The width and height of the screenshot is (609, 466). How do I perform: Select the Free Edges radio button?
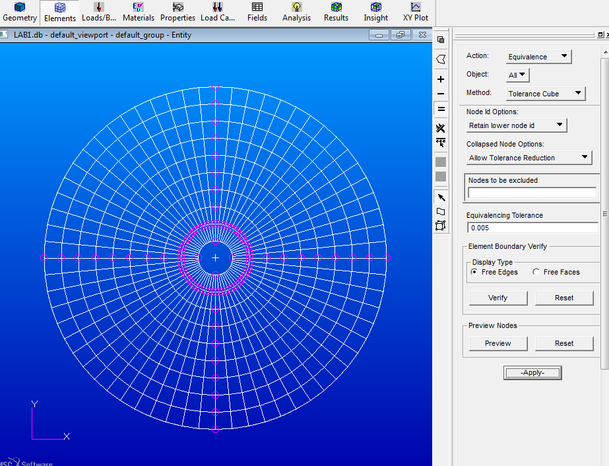click(474, 271)
